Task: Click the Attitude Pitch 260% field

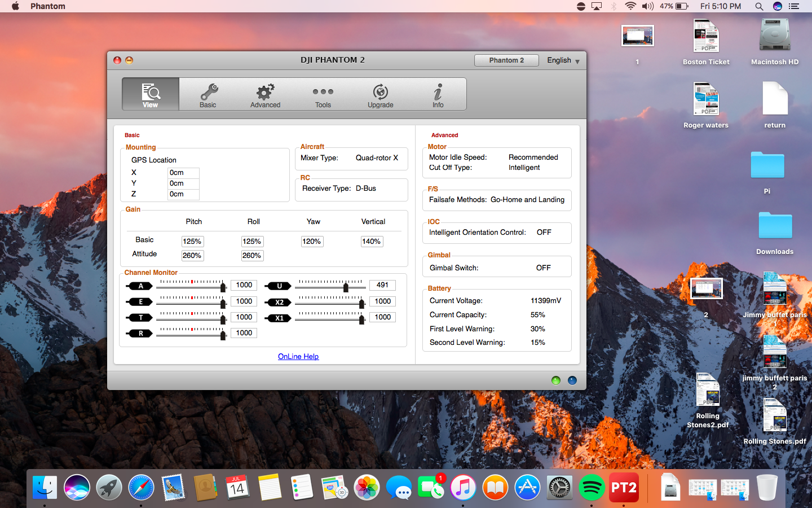Action: click(x=192, y=256)
